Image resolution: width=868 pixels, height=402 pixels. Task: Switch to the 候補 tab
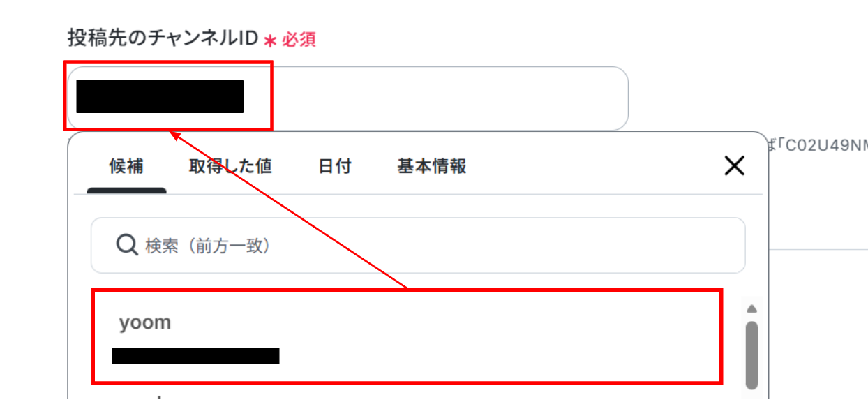[x=126, y=166]
